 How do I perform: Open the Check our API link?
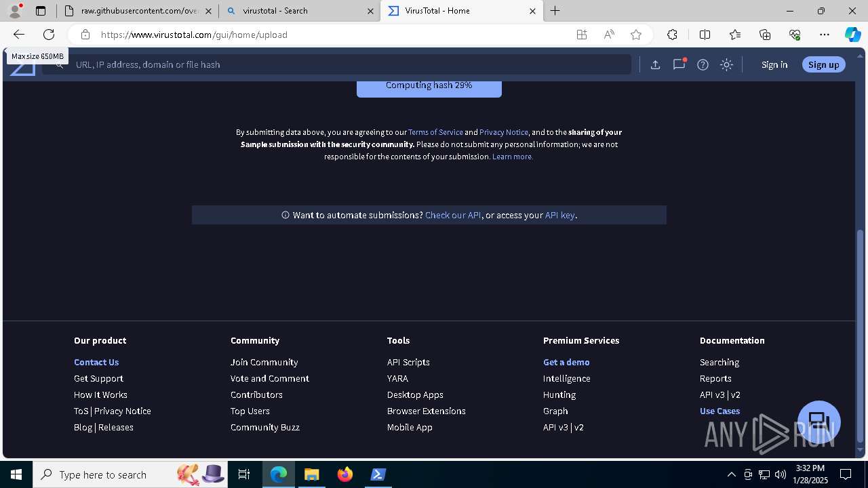pos(453,215)
